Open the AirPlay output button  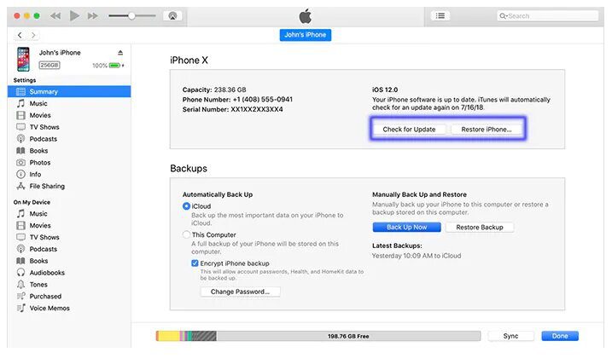click(172, 16)
